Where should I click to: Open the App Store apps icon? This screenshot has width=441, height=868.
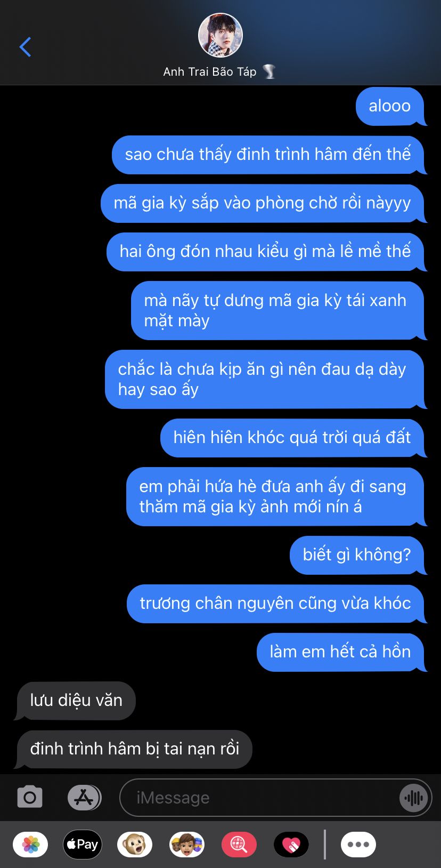[x=84, y=798]
